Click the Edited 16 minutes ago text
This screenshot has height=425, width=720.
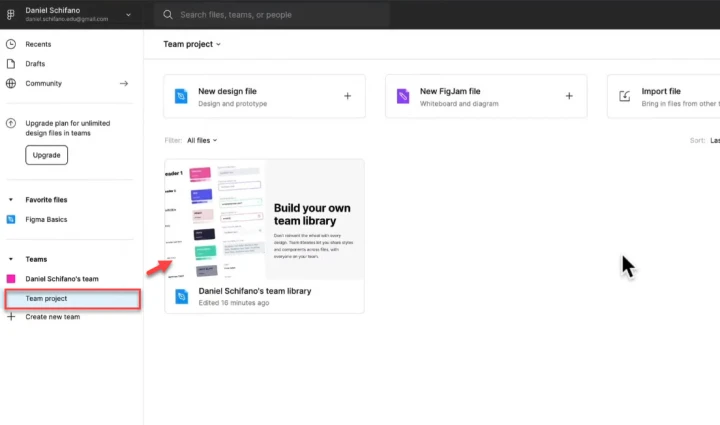click(x=234, y=303)
